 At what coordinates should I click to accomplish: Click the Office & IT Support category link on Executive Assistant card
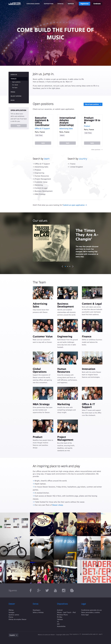coord(42,128)
